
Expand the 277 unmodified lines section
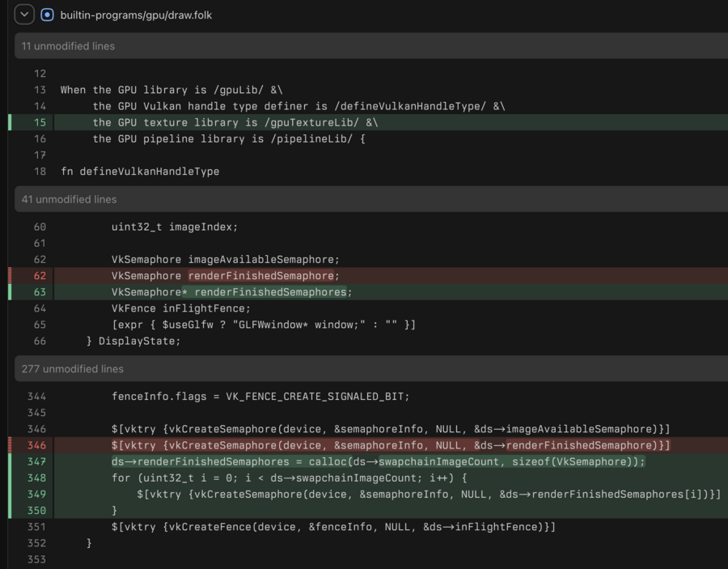pos(371,369)
